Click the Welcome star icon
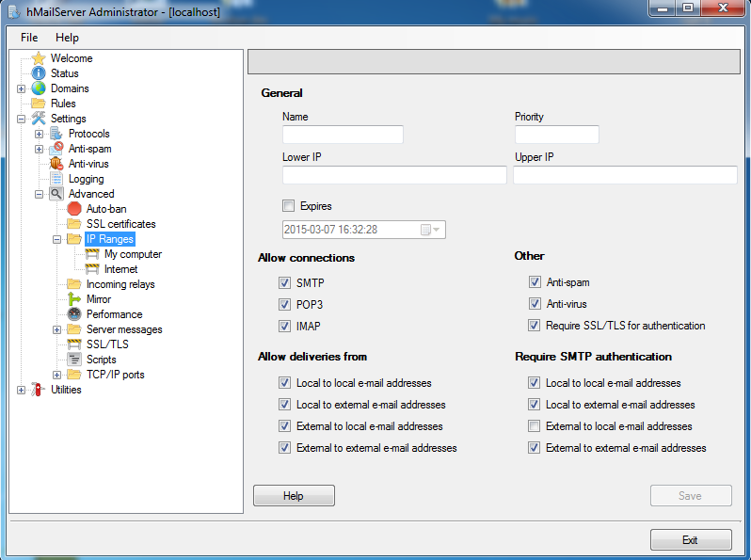The height and width of the screenshot is (560, 751). 39,58
